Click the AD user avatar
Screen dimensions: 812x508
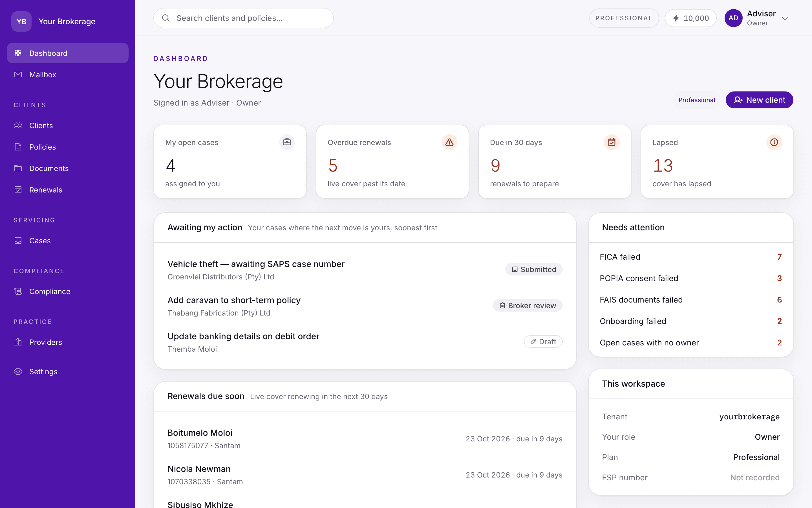click(733, 18)
